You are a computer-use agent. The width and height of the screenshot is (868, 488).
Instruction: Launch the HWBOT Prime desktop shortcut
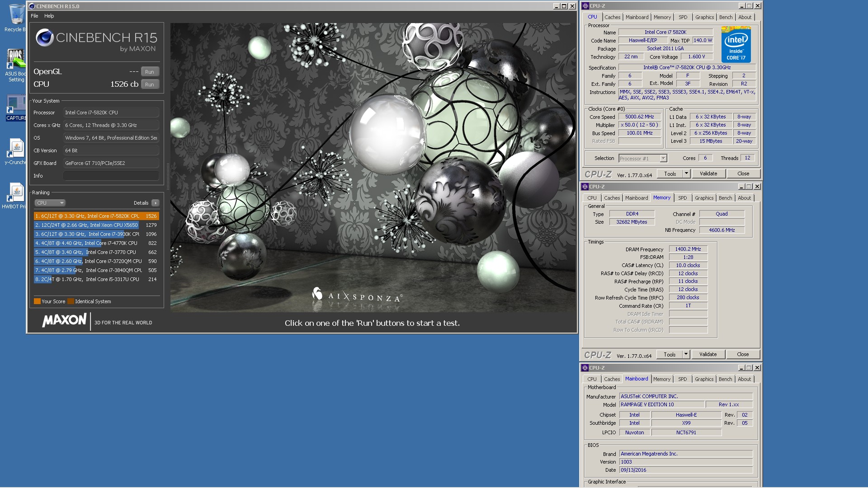[15, 196]
